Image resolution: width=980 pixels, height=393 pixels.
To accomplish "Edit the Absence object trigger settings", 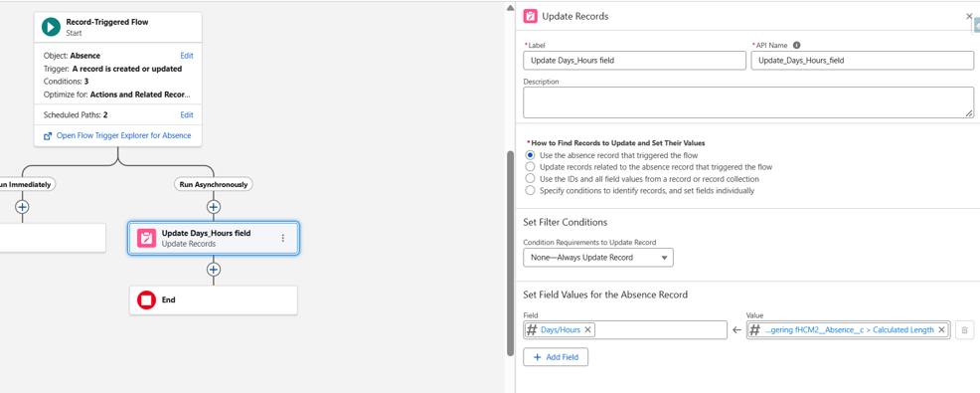I will pos(187,56).
